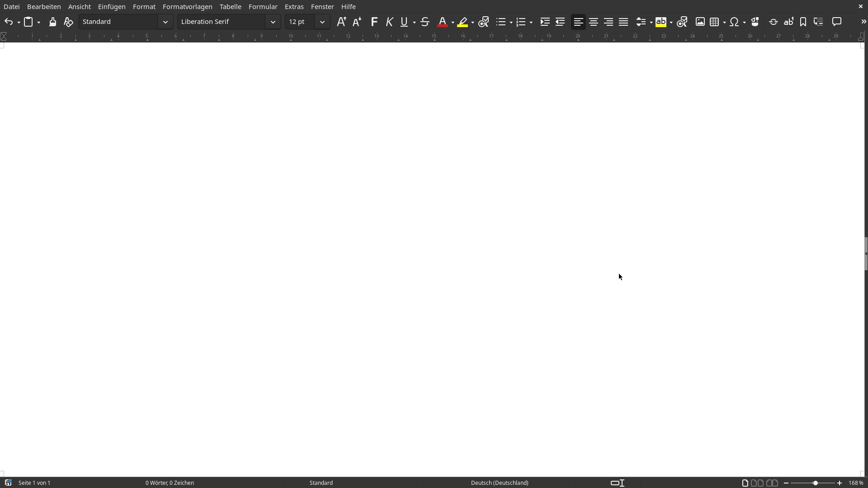
Task: Enable centered paragraph alignment
Action: tap(593, 22)
